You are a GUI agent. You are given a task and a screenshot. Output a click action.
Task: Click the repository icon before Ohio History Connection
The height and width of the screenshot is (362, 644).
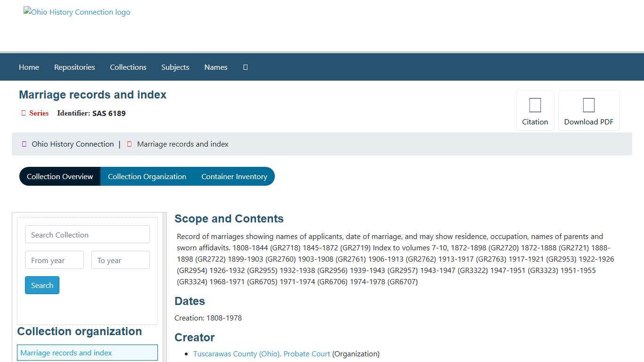click(x=24, y=144)
